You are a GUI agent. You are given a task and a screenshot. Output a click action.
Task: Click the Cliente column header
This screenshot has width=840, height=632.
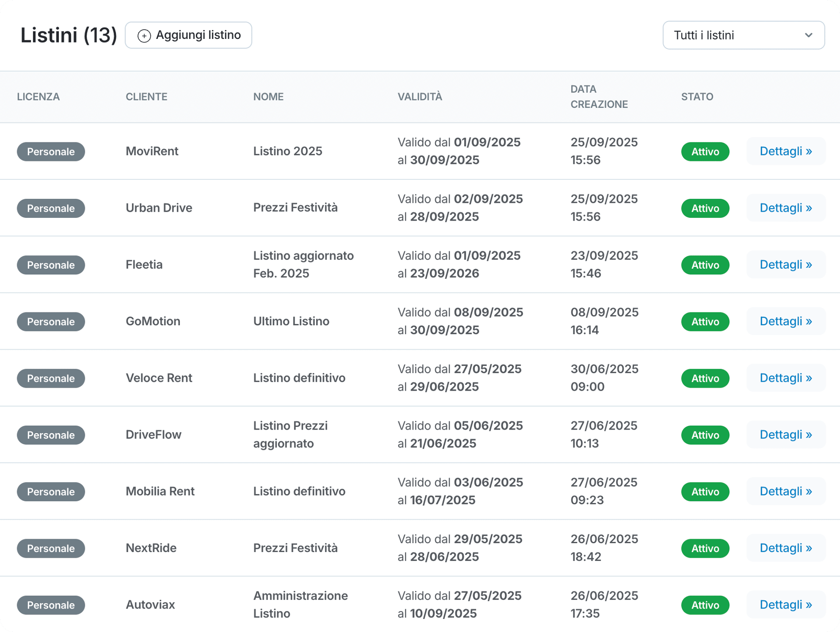click(x=146, y=97)
